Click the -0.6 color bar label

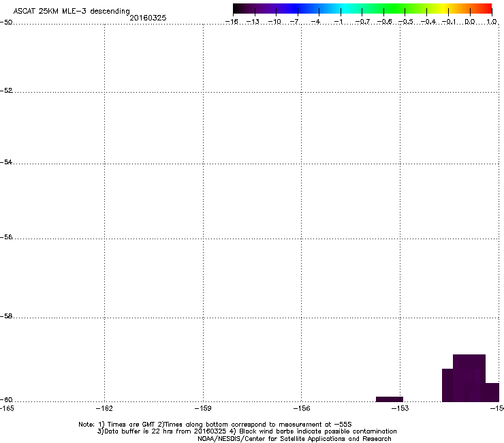click(x=384, y=22)
